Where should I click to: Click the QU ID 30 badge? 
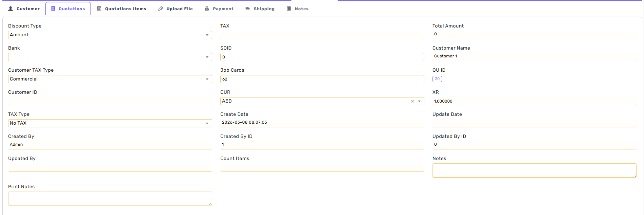[437, 79]
